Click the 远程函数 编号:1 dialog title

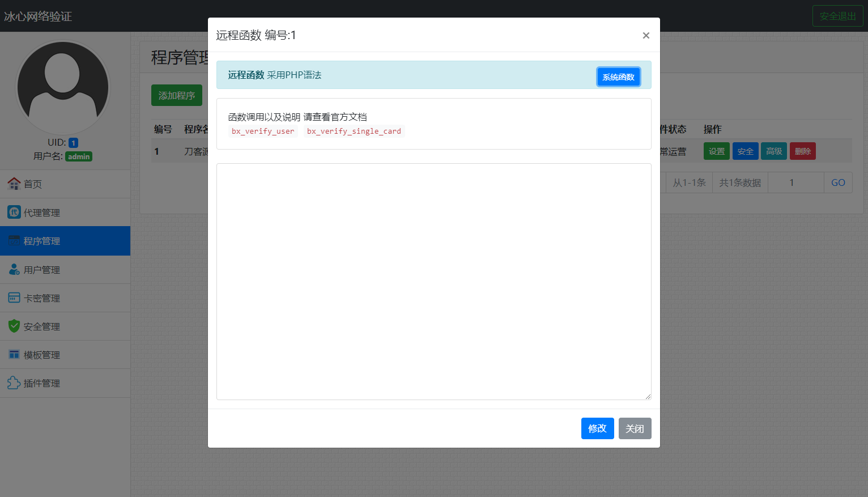(256, 35)
